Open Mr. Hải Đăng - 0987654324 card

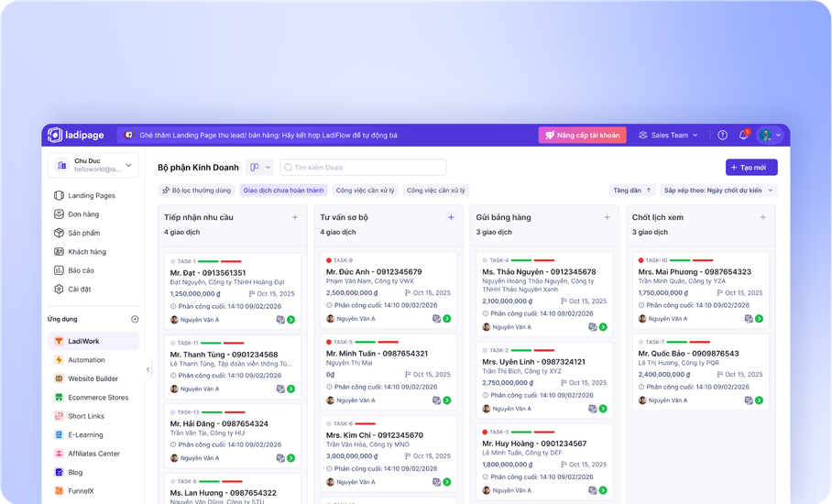(x=233, y=435)
